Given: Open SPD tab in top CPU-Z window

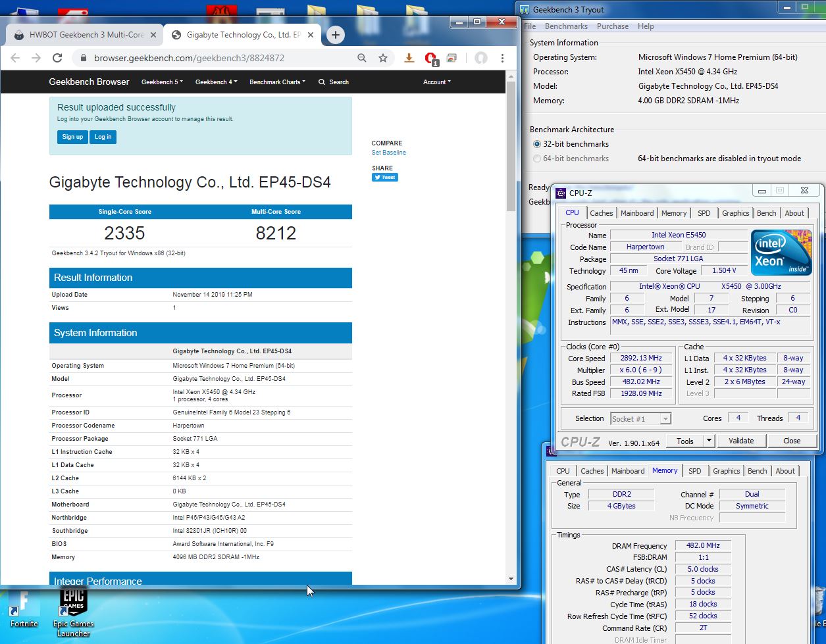Looking at the screenshot, I should pos(704,213).
